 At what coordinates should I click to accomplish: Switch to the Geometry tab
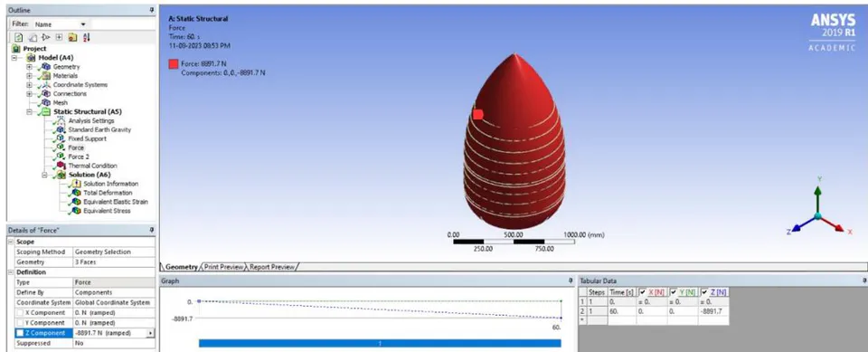coord(182,267)
